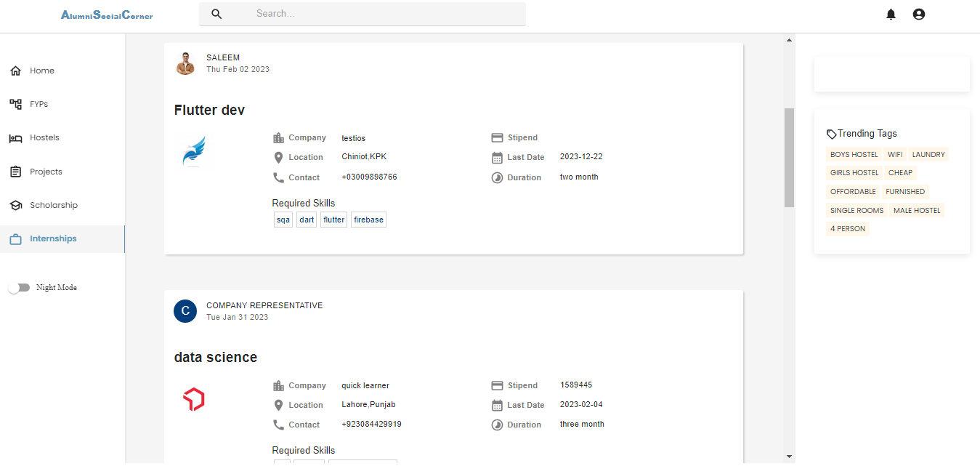Click the notifications bell icon
Image resolution: width=980 pixels, height=466 pixels.
click(x=891, y=15)
